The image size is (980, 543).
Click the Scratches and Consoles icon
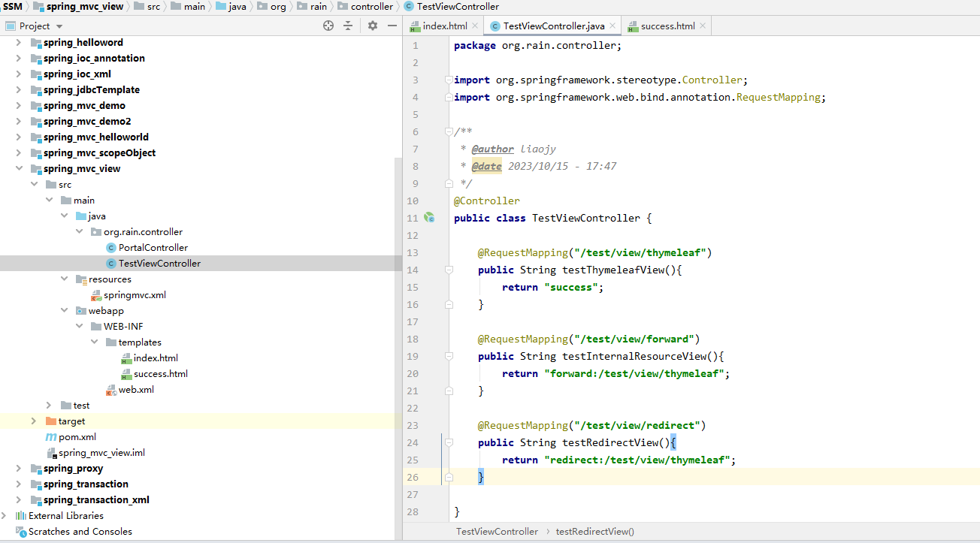(20, 532)
